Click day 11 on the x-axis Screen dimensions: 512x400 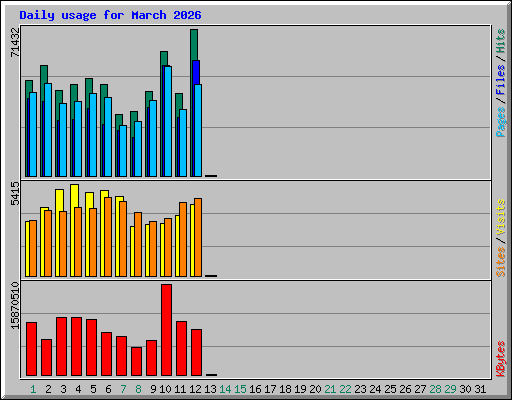point(180,389)
